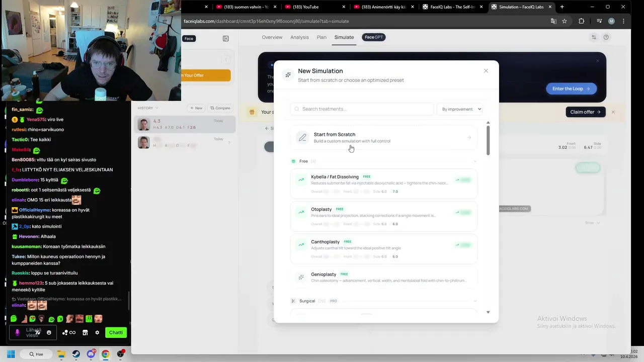Open Steam from the taskbar
The height and width of the screenshot is (362, 644).
point(76,354)
